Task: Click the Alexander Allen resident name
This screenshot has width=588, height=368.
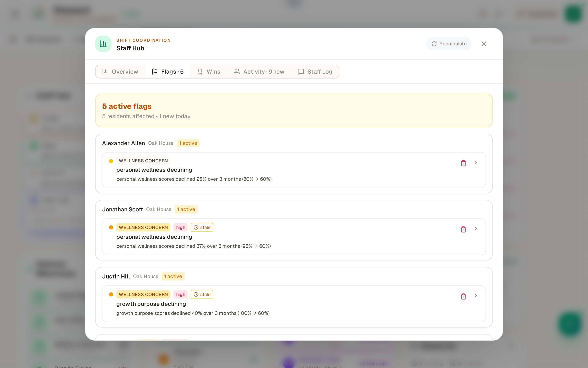Action: click(124, 143)
